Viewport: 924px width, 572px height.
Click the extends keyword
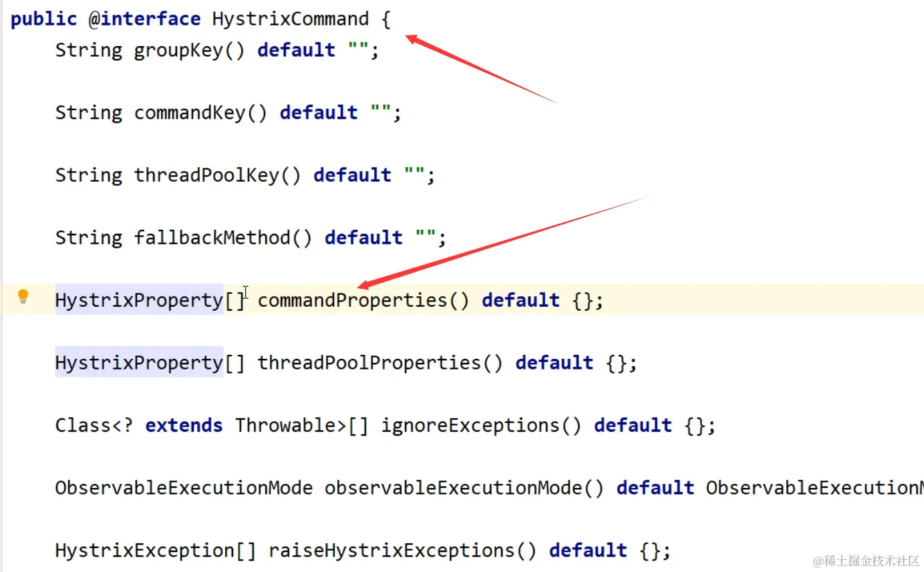coord(184,425)
